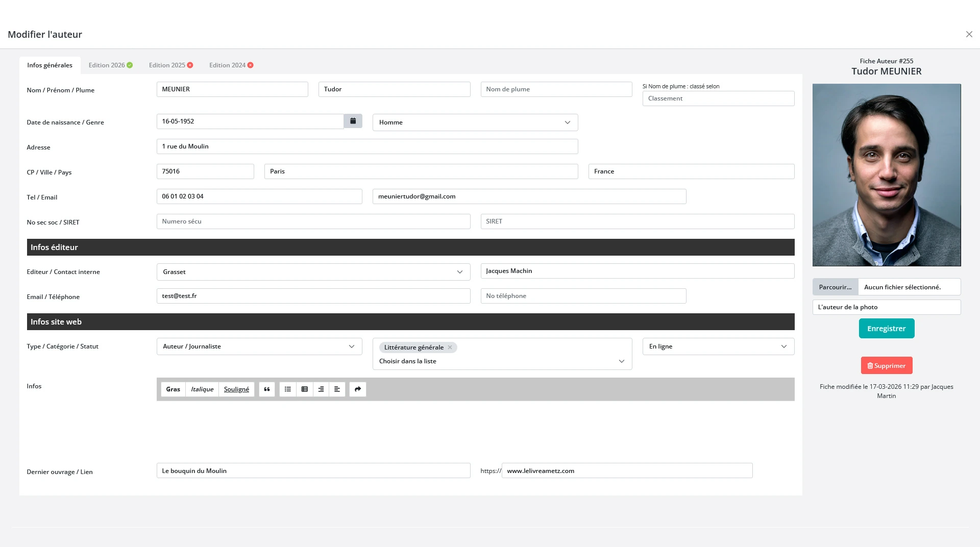Click the curved arrow icon in editor toolbar

click(358, 389)
